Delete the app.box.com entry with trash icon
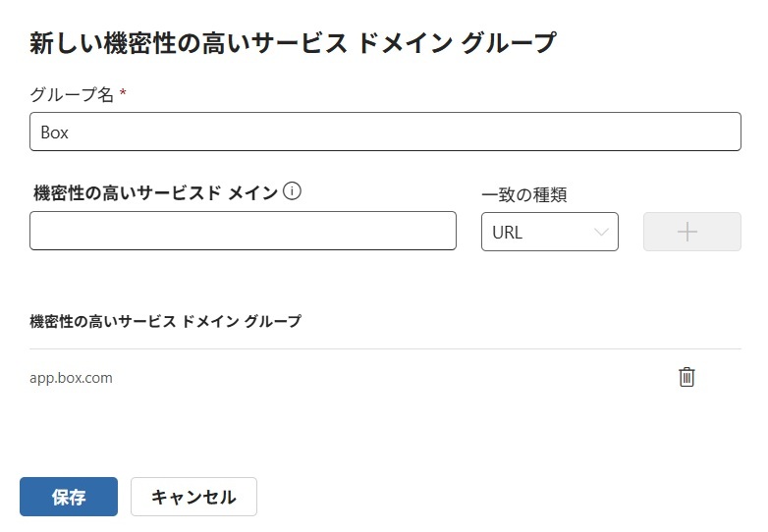Viewport: 768px width, 532px height. point(686,377)
